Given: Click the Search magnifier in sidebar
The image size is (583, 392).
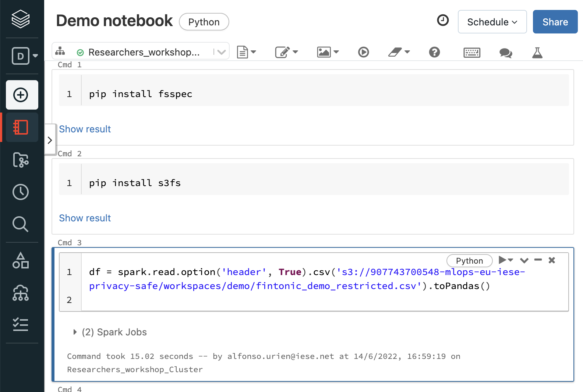Looking at the screenshot, I should 21,224.
